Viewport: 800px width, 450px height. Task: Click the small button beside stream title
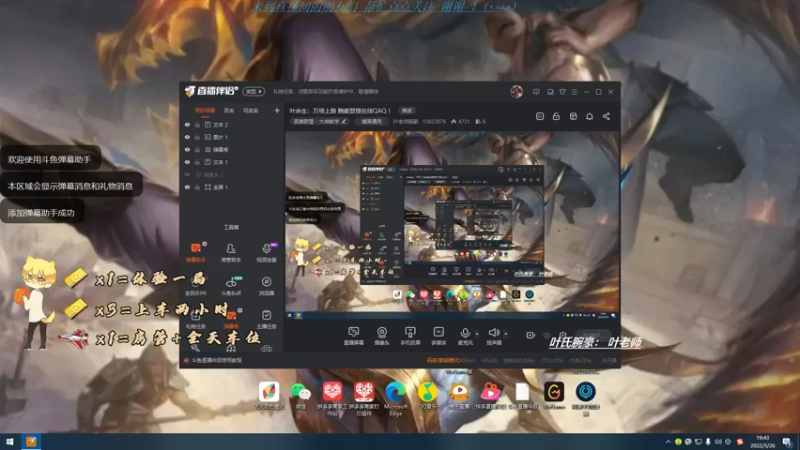tap(407, 110)
